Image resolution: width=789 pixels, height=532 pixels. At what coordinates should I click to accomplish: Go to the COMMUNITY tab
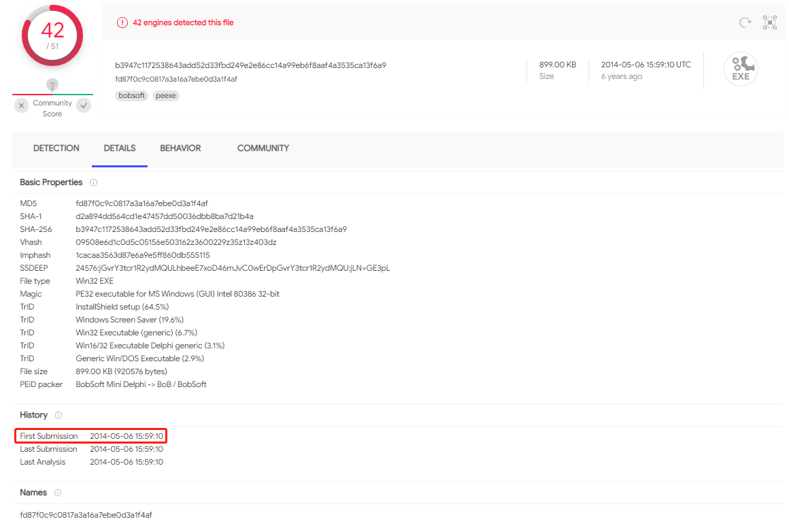(x=263, y=148)
